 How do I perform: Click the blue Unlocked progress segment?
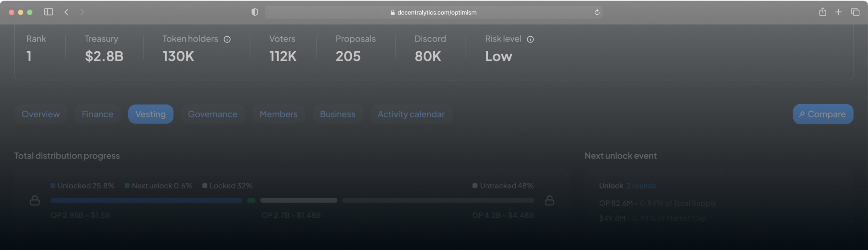point(146,200)
